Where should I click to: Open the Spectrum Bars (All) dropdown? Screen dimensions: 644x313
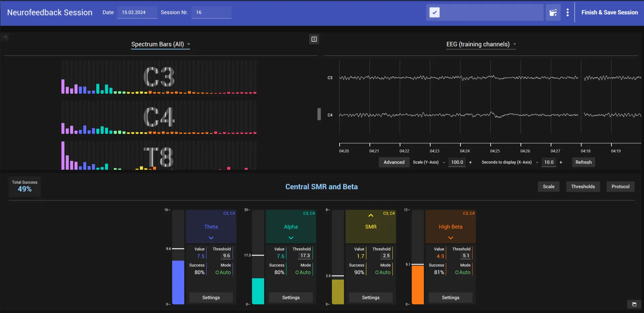pos(160,44)
